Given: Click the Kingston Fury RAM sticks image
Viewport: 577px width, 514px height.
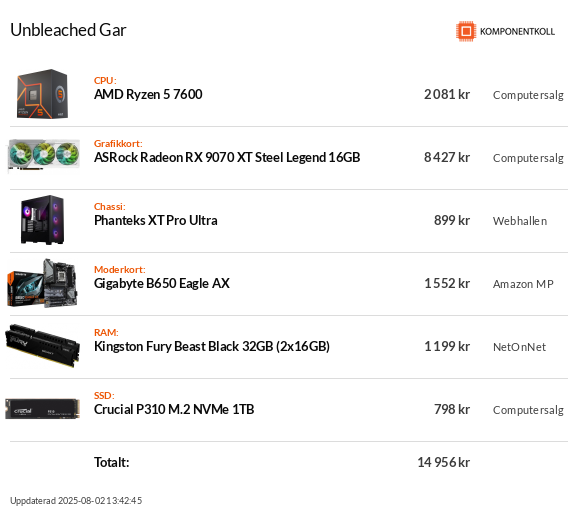Looking at the screenshot, I should 43,345.
